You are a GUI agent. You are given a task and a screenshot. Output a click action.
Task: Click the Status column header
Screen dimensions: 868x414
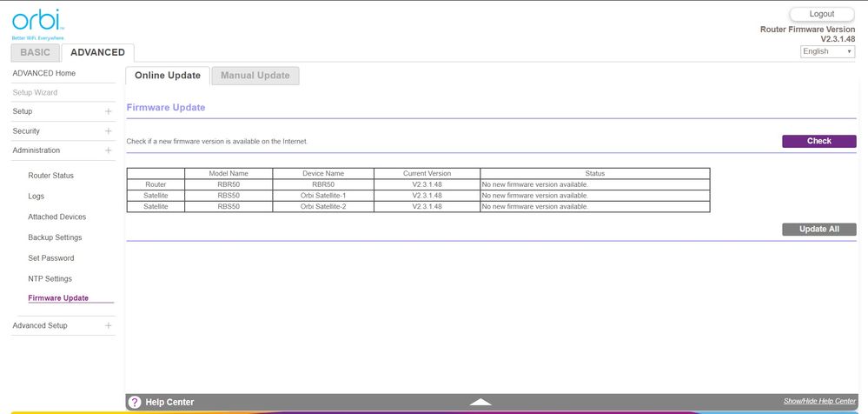tap(595, 173)
